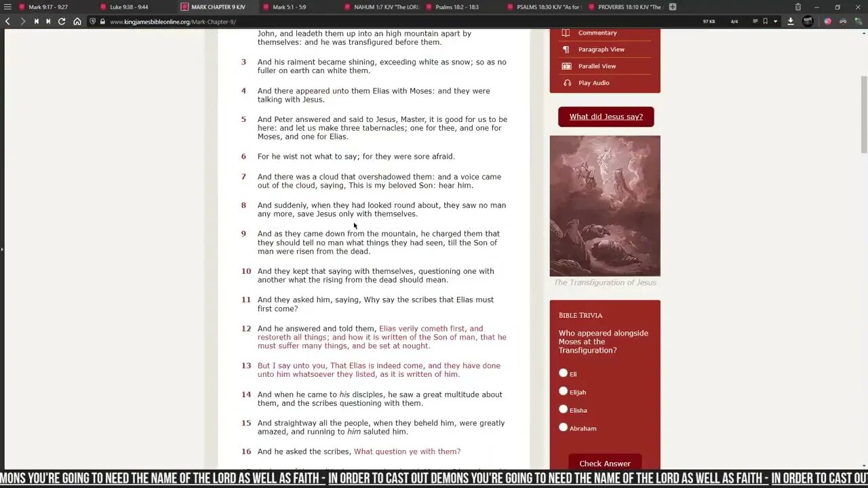Click verse number 15
Viewport: 868px width, 488px height.
tap(246, 423)
